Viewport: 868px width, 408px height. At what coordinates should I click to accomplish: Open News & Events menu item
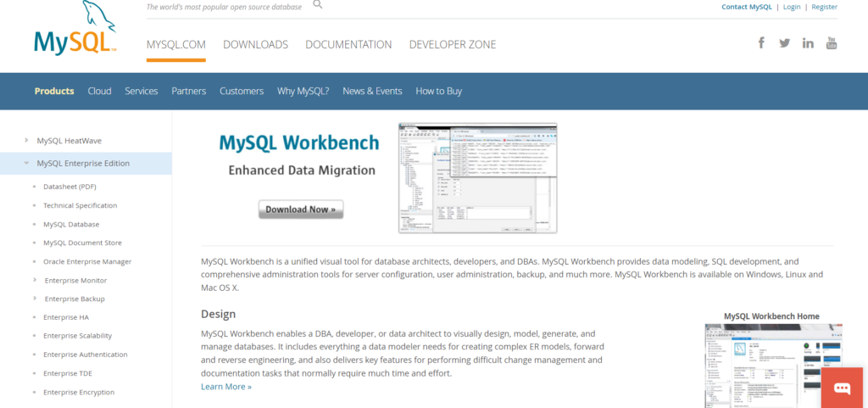pos(373,91)
